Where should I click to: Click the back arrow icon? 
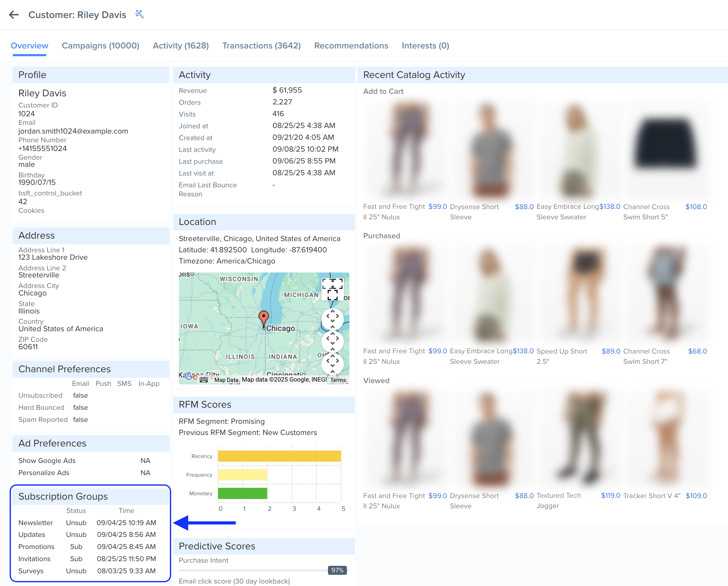point(14,15)
